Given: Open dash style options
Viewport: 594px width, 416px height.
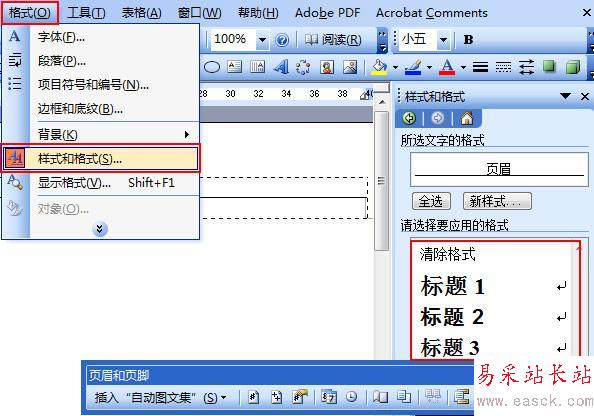Looking at the screenshot, I should 503,67.
